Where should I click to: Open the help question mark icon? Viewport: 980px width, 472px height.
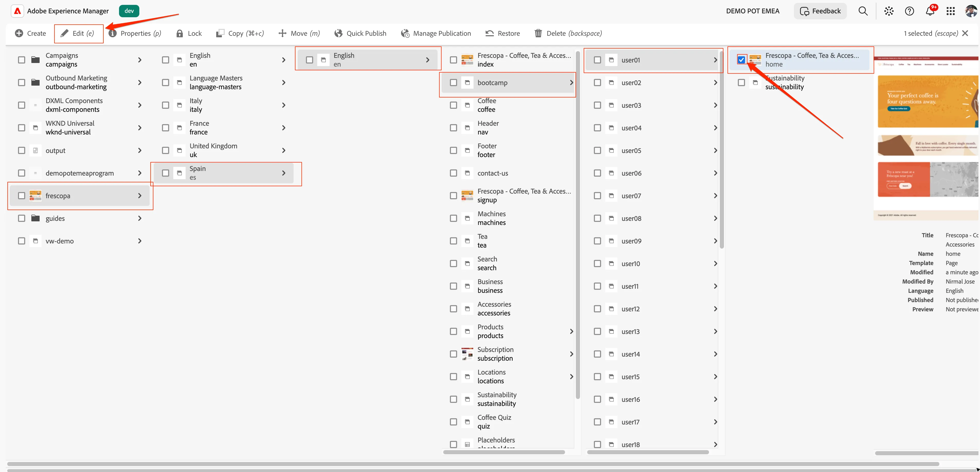[909, 11]
